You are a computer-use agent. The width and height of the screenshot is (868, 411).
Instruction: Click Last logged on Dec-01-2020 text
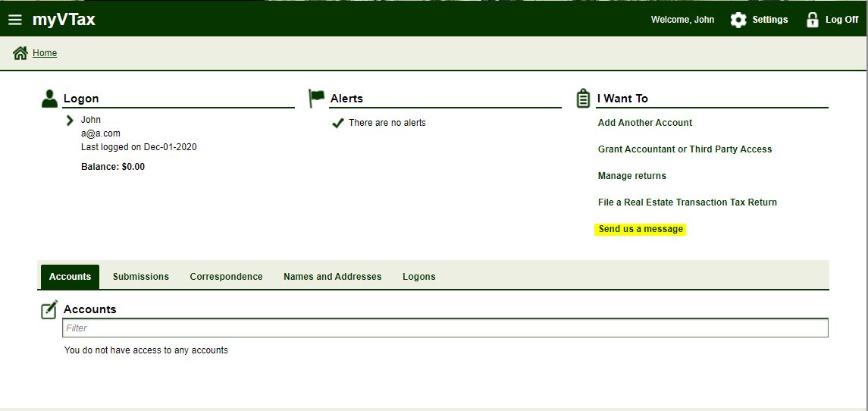coord(139,147)
